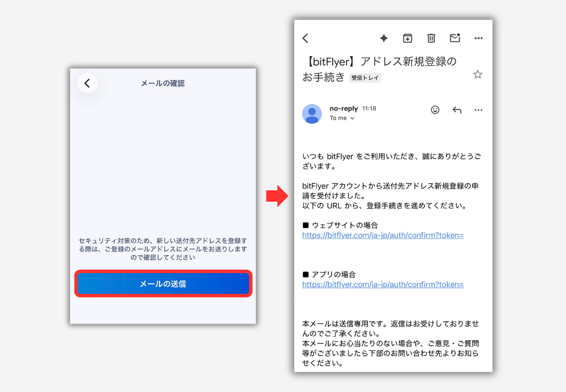Mark the email as unread

pos(455,38)
